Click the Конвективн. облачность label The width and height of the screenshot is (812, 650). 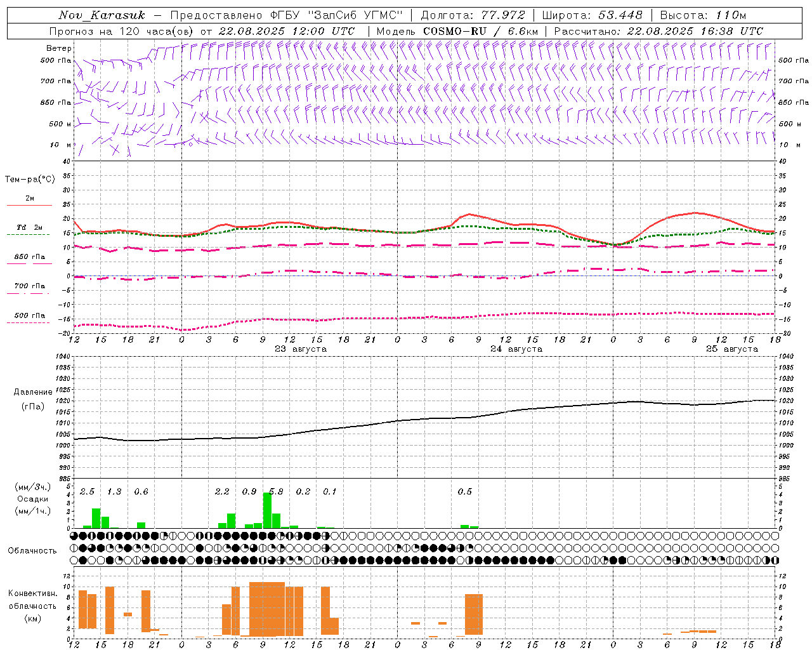click(x=32, y=606)
